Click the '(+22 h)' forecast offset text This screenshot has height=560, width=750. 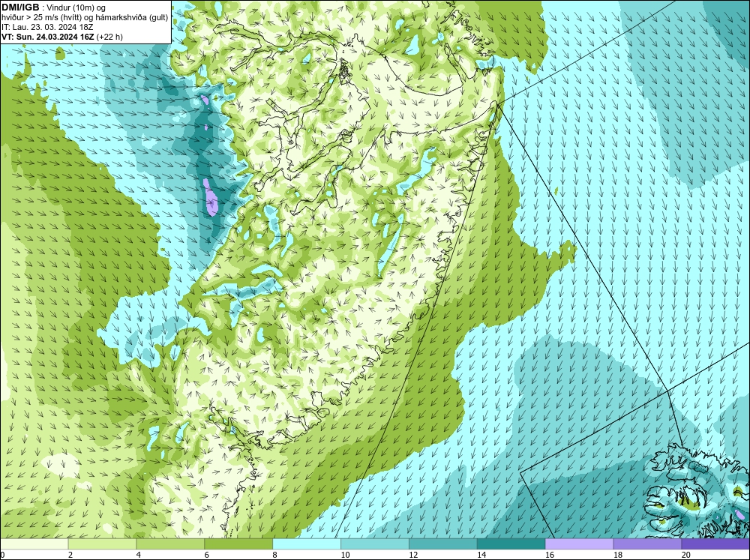[109, 37]
